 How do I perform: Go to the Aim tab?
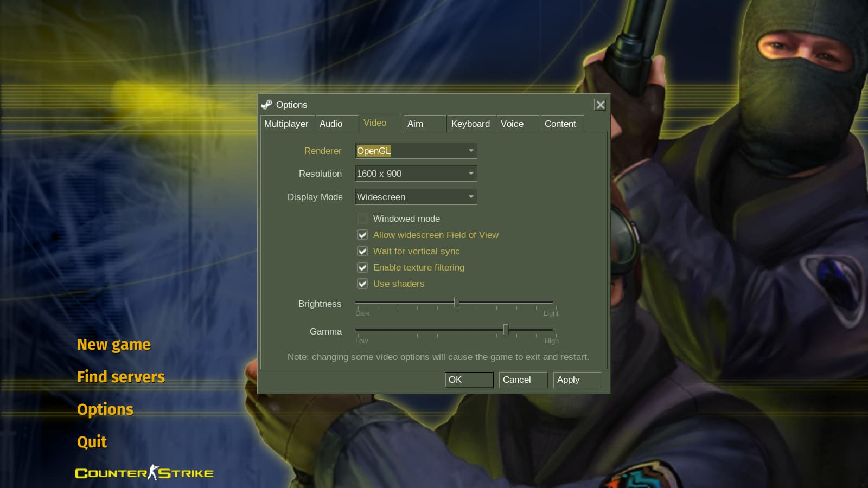pos(425,124)
